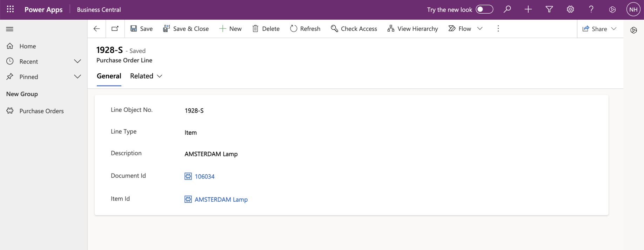Expand the Flow dropdown chevron
644x250 pixels.
480,29
